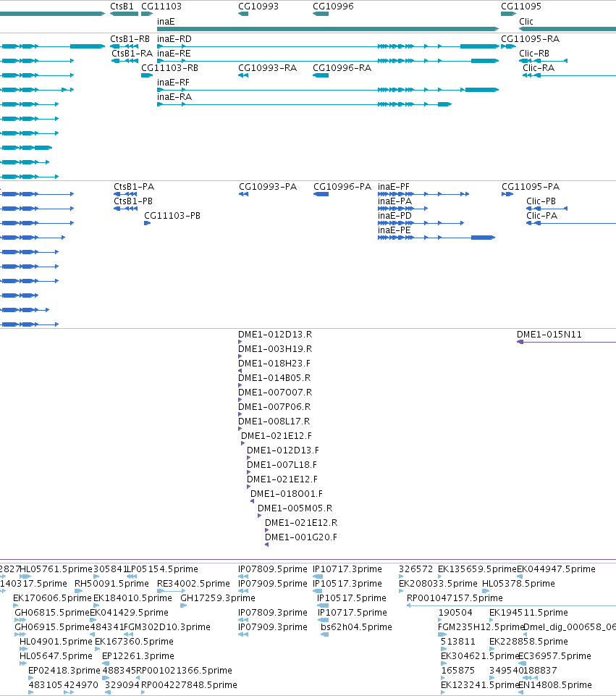Select the GH17259.3prime EST label
The height and width of the screenshot is (696, 616).
(x=218, y=598)
